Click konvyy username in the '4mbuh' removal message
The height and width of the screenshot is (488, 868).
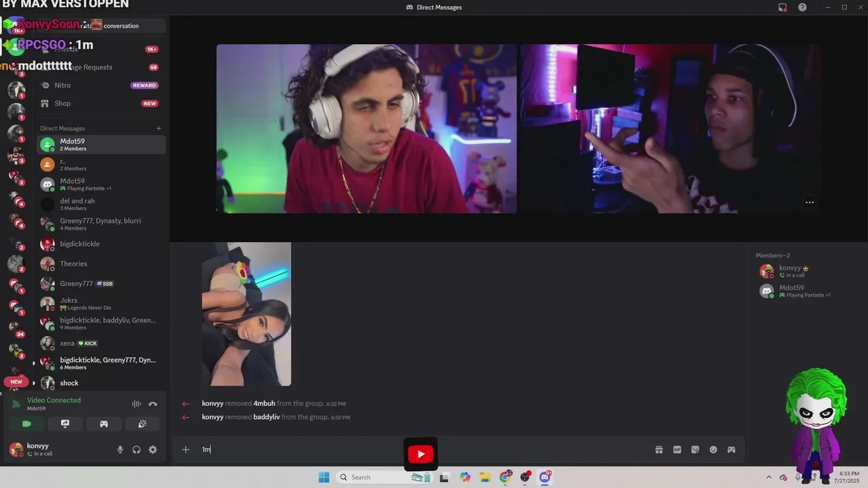coord(212,403)
